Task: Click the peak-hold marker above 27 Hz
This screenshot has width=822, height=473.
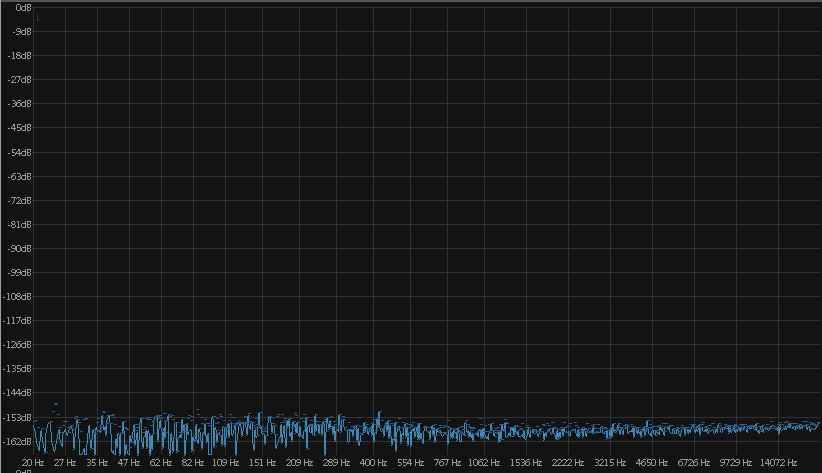Action: pos(55,404)
